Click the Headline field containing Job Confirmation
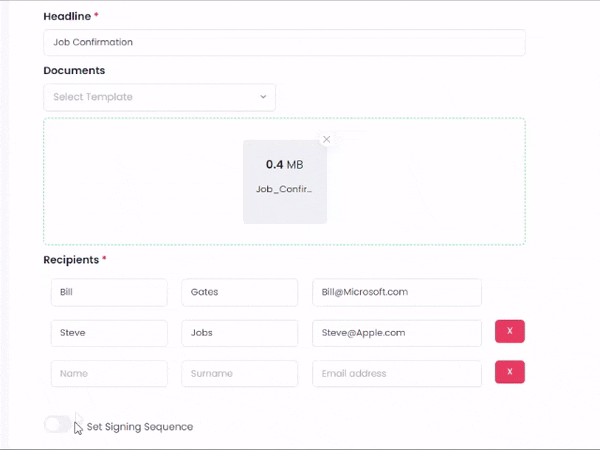Viewport: 600px width, 450px height. (284, 42)
